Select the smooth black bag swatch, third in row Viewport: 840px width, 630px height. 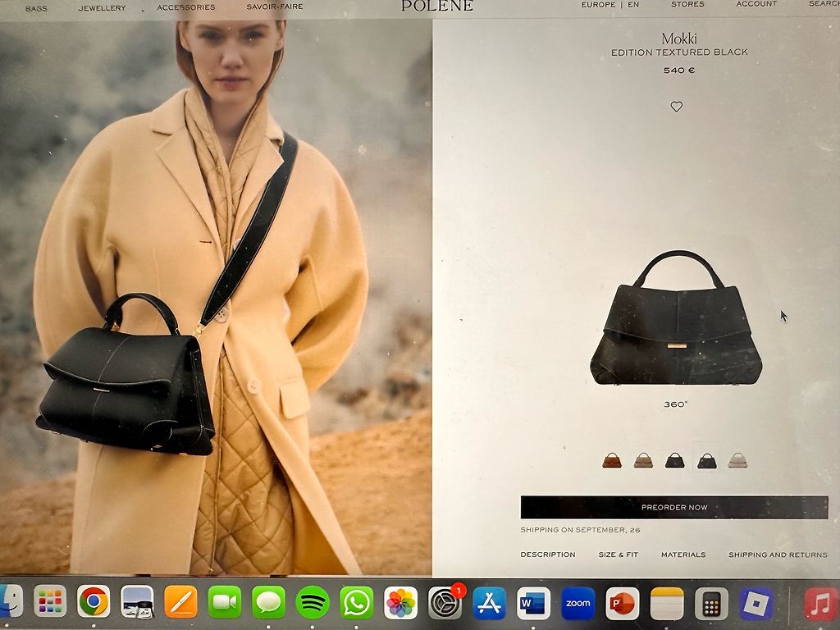click(674, 460)
